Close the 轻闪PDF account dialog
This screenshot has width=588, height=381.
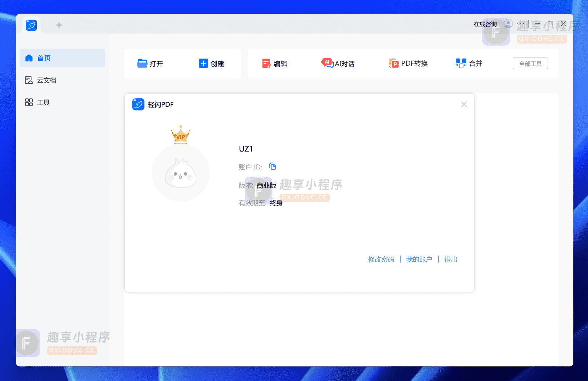pyautogui.click(x=464, y=104)
